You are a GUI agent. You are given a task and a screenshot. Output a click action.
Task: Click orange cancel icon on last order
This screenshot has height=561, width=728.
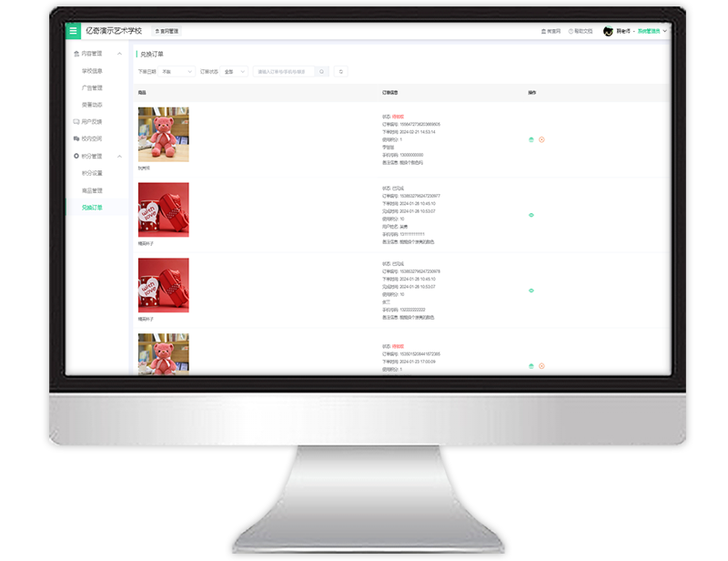(x=541, y=366)
